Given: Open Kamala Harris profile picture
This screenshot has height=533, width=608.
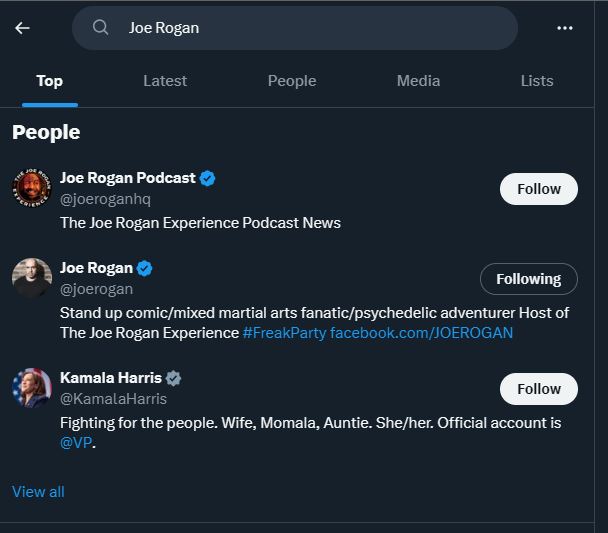Looking at the screenshot, I should coord(32,388).
